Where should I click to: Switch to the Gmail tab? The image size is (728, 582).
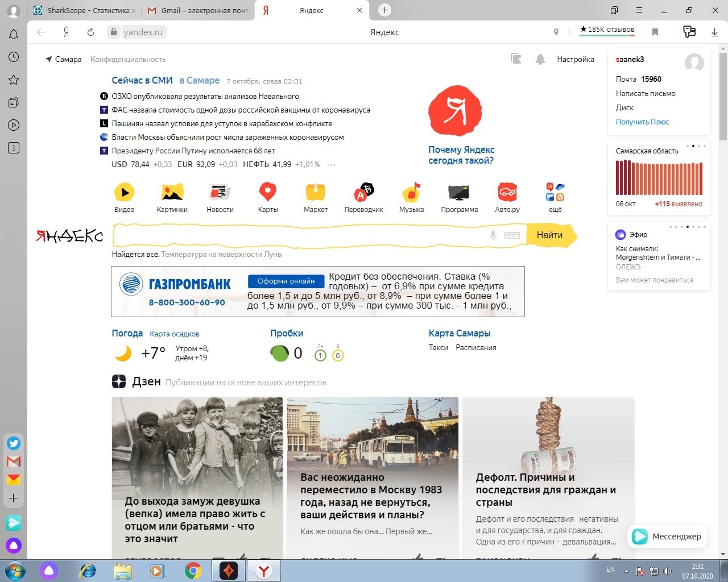click(x=197, y=10)
